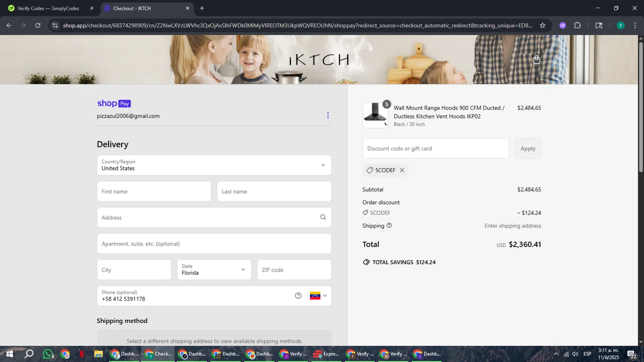Open browser extensions puzzle icon

point(577,25)
